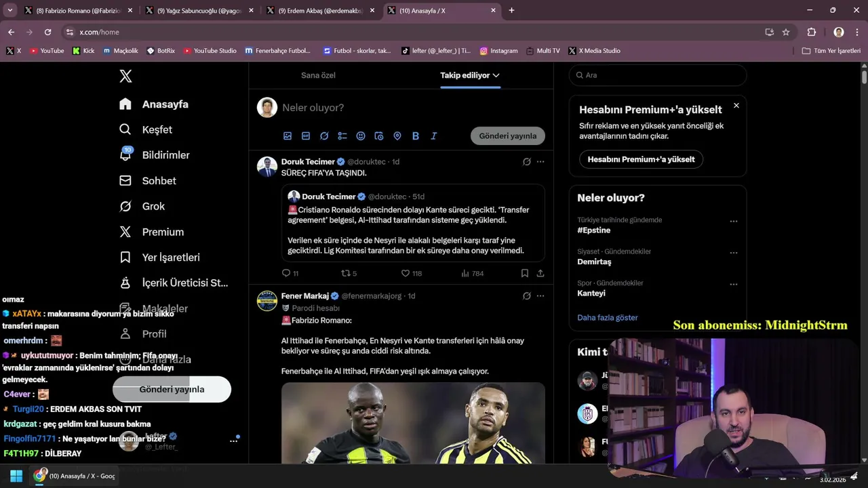Dismiss the Premium+ upgrade card
This screenshot has height=488, width=868.
[736, 105]
